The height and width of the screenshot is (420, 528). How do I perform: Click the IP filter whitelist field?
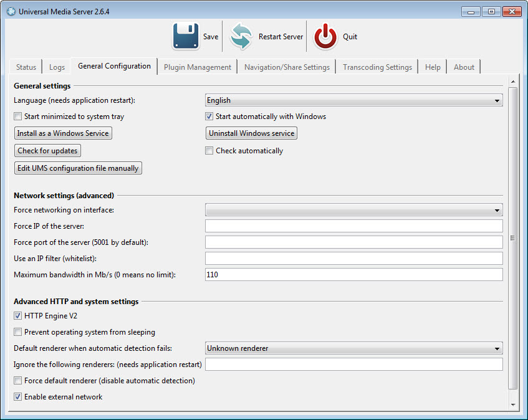[x=354, y=259]
